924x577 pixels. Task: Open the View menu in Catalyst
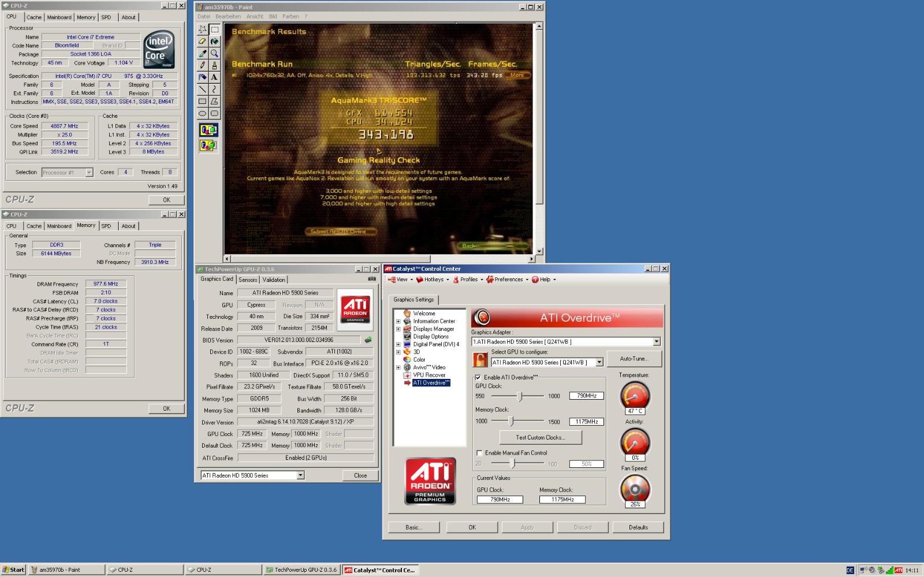point(400,280)
